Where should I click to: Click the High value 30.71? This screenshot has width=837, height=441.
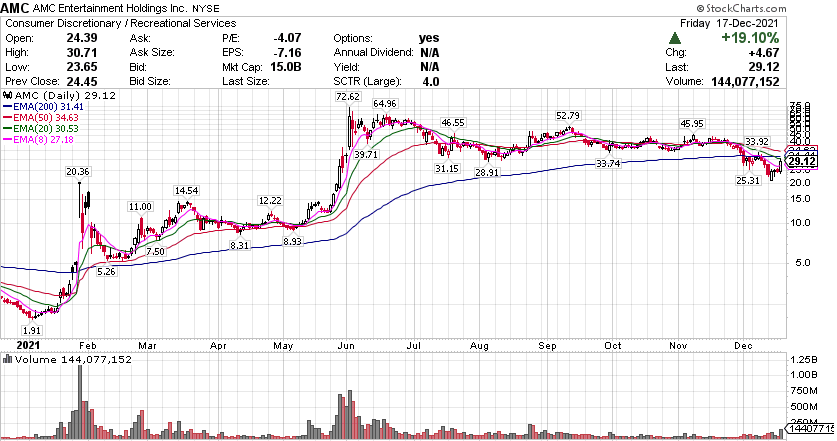click(x=82, y=53)
